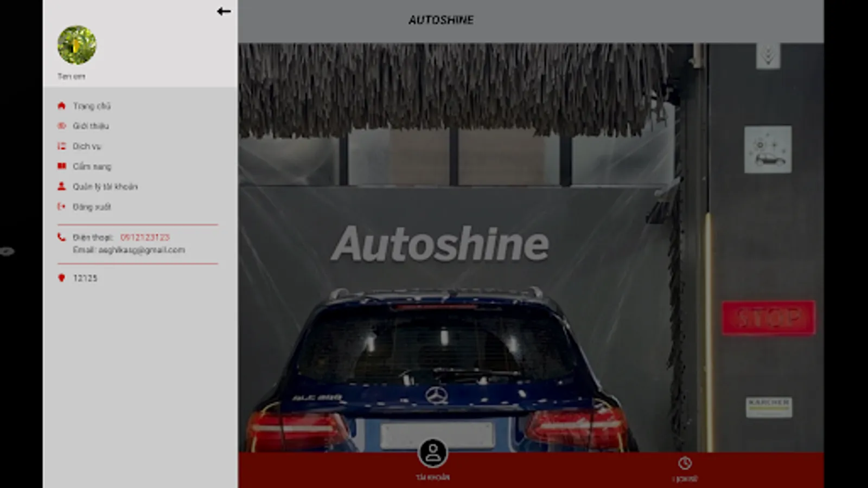This screenshot has height=488, width=868.
Task: Open the Dịch vụ menu item
Action: coord(87,146)
